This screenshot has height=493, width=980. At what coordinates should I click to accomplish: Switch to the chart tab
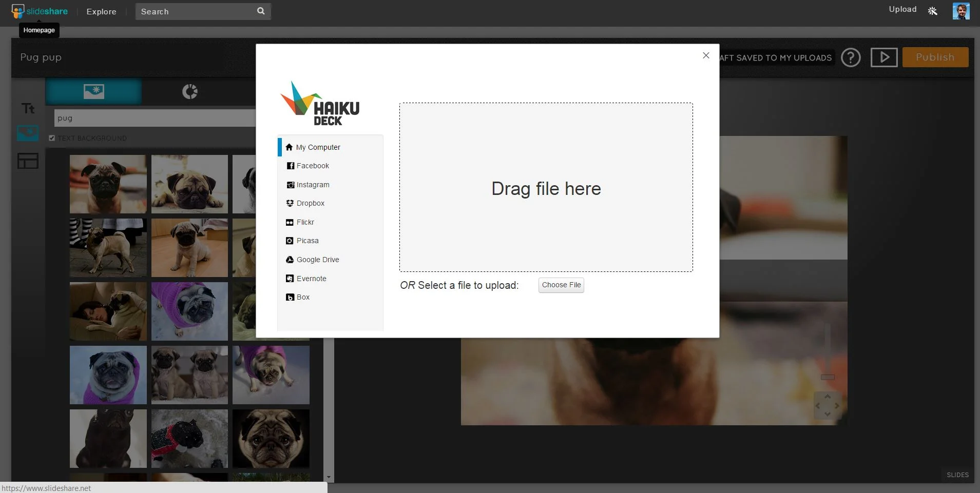point(190,92)
